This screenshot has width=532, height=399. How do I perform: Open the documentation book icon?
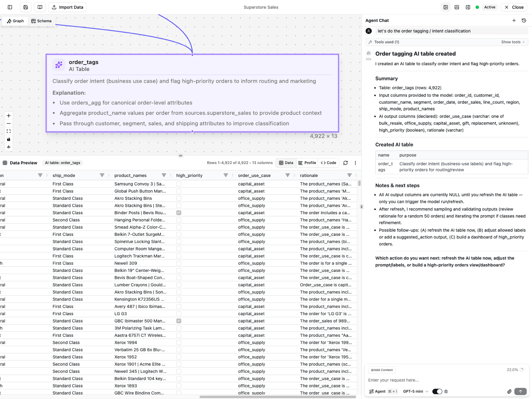40,7
